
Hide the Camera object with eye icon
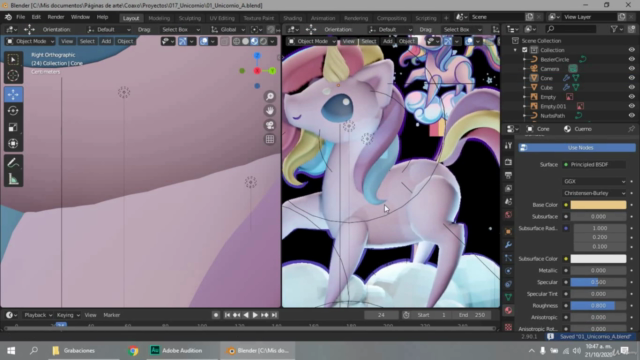631,69
